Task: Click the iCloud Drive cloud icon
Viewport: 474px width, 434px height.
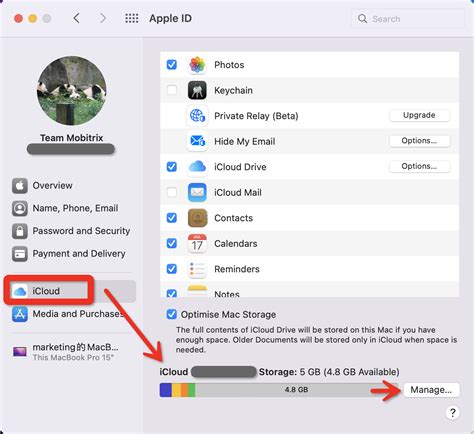Action: pos(197,167)
